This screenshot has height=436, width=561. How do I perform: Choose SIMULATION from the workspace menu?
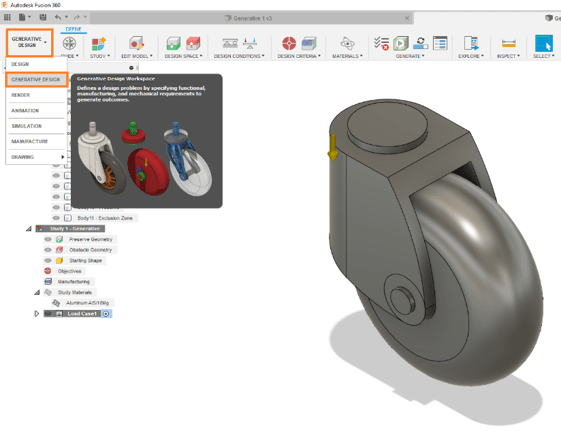36,126
